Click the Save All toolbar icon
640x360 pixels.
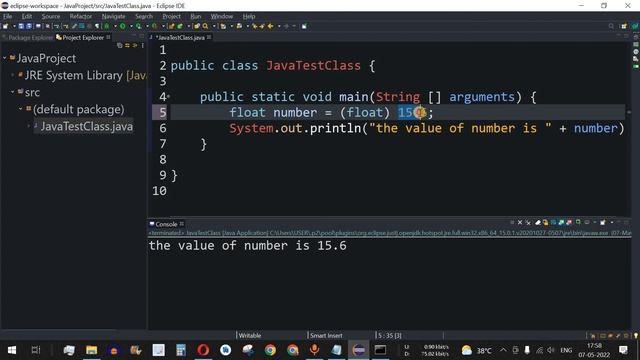click(x=29, y=26)
